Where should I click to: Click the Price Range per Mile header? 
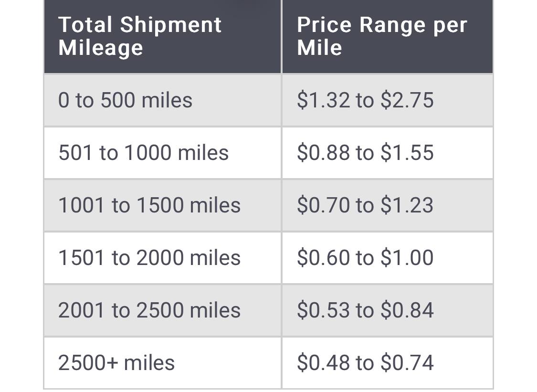click(382, 36)
